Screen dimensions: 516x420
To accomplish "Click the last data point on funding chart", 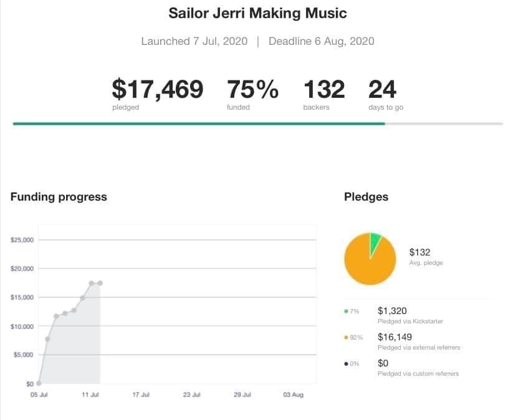I will (x=100, y=283).
